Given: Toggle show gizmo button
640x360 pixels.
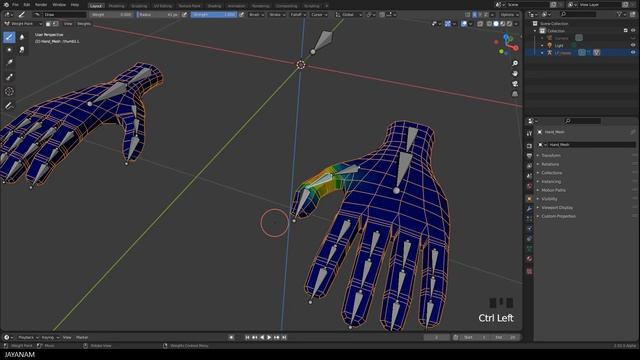Looking at the screenshot, I should 448,24.
